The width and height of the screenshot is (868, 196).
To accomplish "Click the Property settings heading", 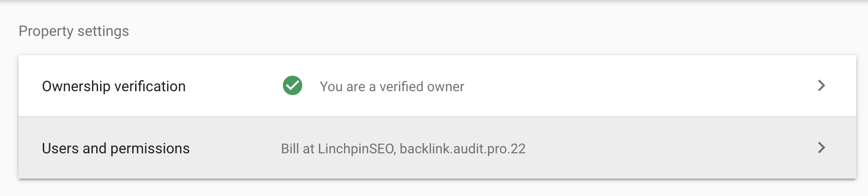I will 74,31.
